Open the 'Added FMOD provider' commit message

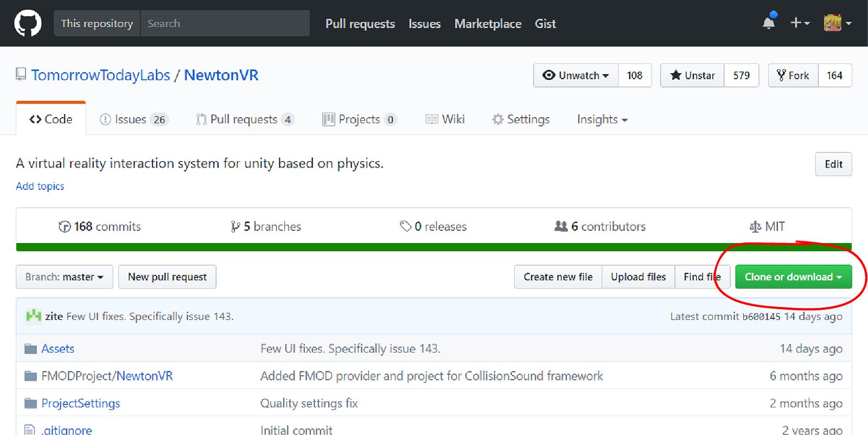tap(432, 376)
